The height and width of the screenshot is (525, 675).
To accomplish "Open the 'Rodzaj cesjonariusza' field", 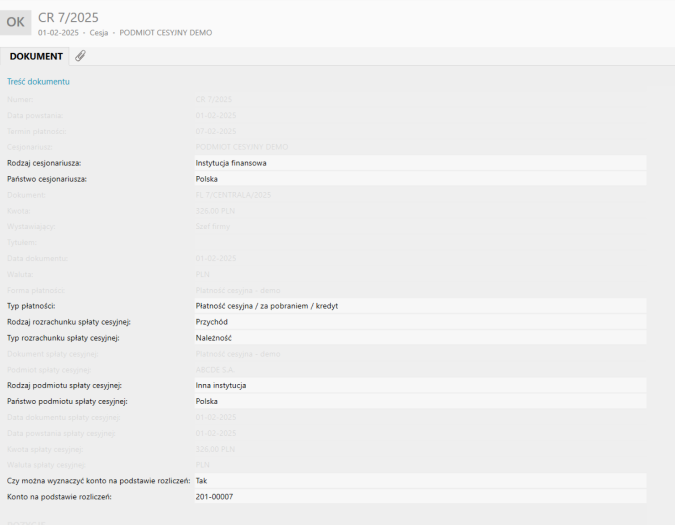I will 418,162.
